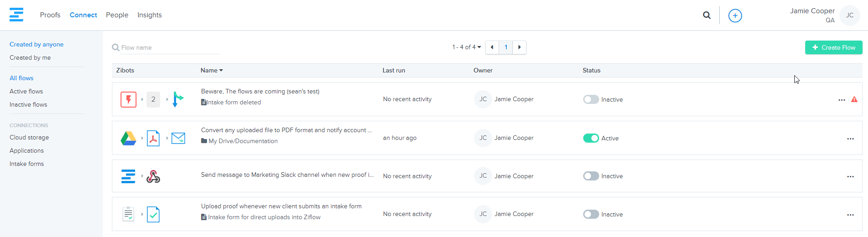This screenshot has width=868, height=237.
Task: Click the Flow name search field
Action: coord(169,47)
